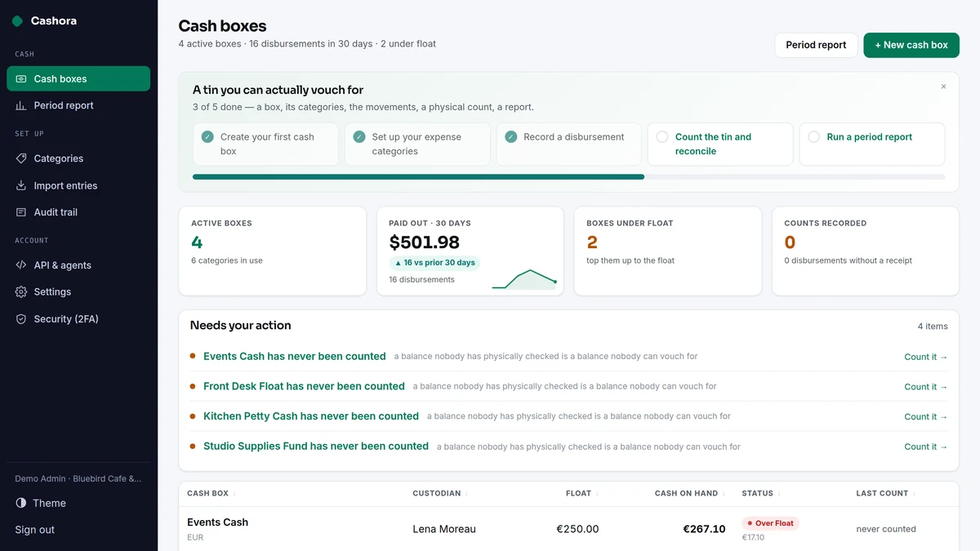980x551 pixels.
Task: Select the unchecked 'Run a period report' step
Action: coord(872,144)
